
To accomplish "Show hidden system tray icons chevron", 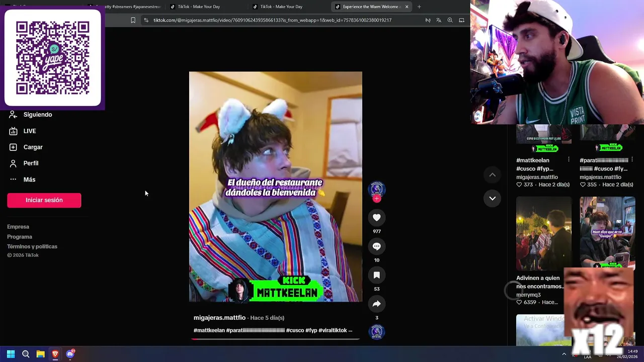I will point(564,354).
